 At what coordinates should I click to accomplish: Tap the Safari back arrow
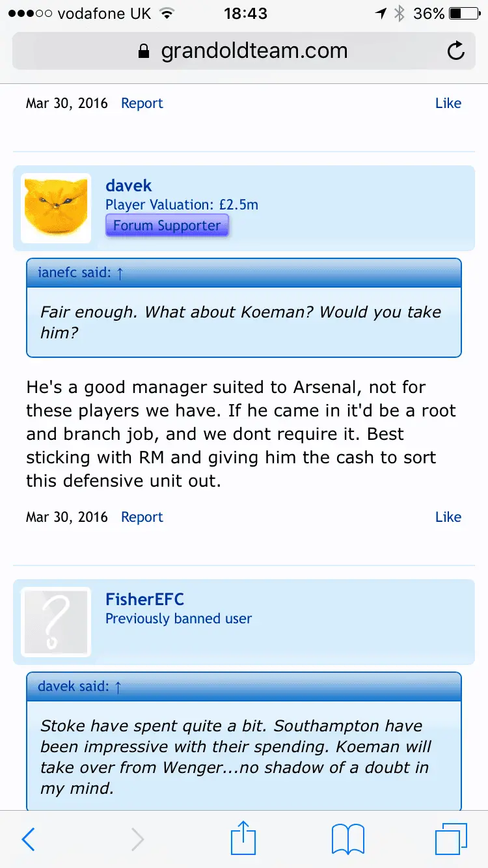click(x=28, y=839)
